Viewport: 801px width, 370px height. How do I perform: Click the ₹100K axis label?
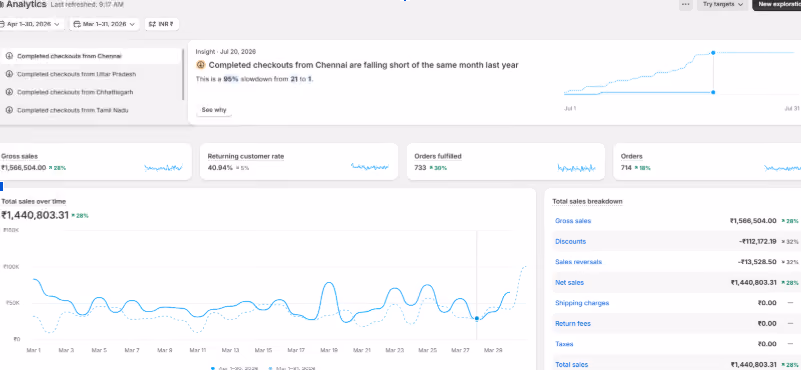11,267
